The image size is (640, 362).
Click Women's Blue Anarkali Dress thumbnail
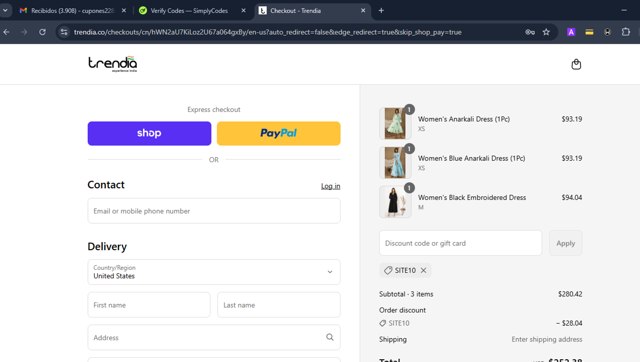(x=395, y=162)
